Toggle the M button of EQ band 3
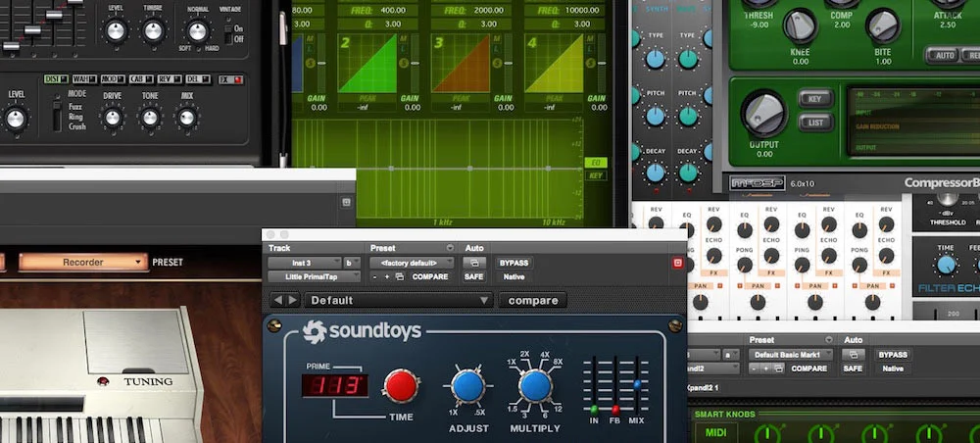980x443 pixels. click(x=496, y=38)
